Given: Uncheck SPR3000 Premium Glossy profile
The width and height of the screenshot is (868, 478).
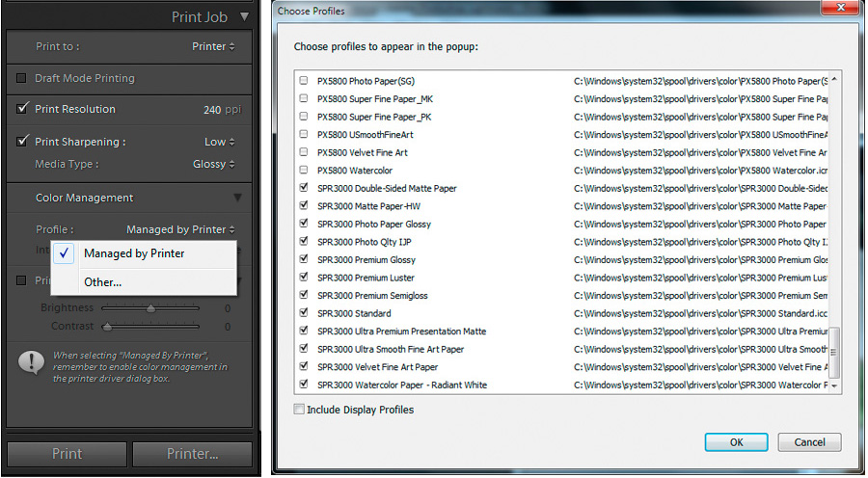Looking at the screenshot, I should (304, 259).
